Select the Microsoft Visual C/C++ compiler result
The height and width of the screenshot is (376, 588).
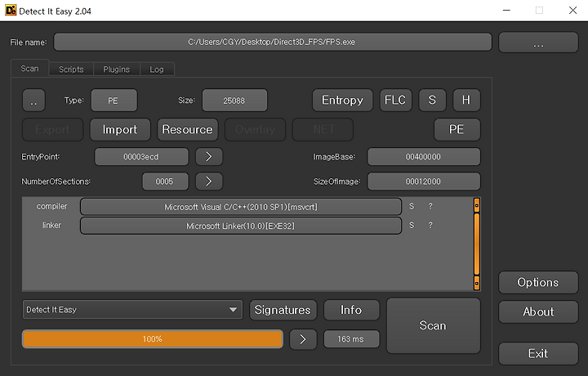[x=241, y=207]
